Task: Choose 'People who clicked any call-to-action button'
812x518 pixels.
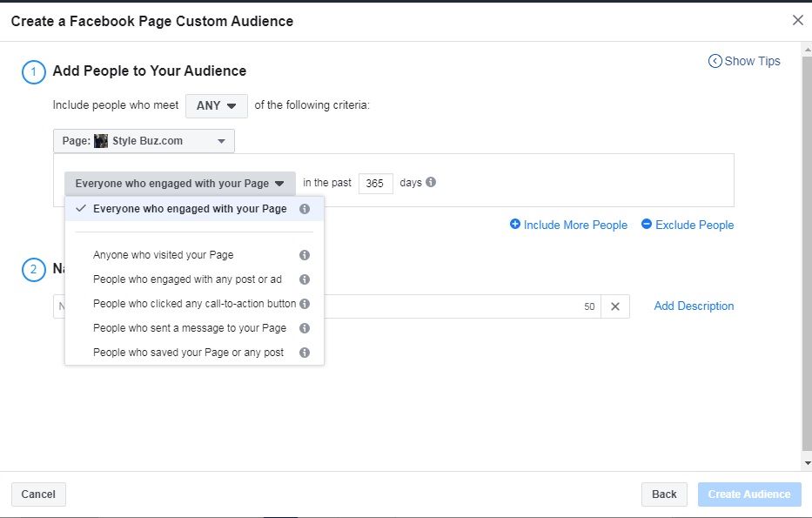Action: [194, 304]
